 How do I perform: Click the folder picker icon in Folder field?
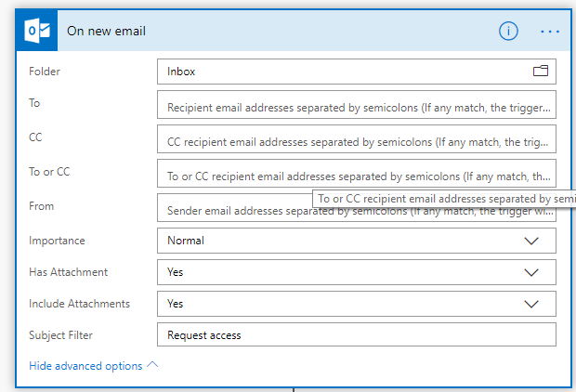tap(540, 71)
